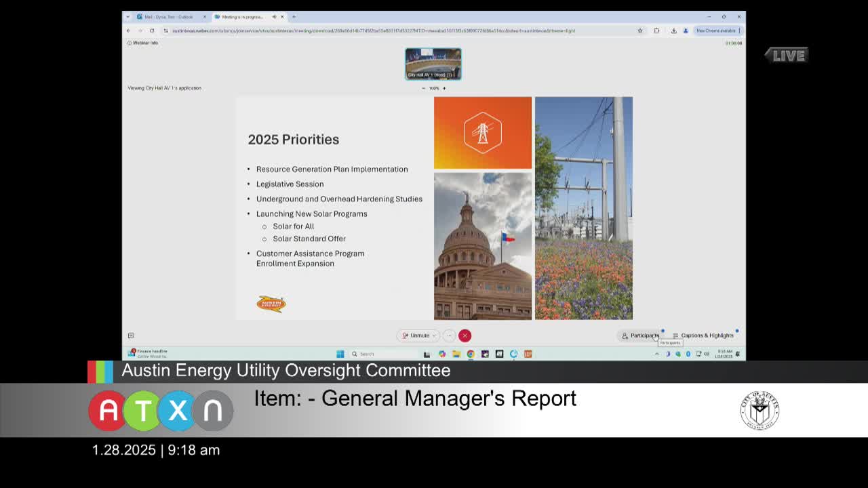Viewport: 868px width, 488px height.
Task: Expand the tab search dropdown arrow
Action: coord(127,17)
